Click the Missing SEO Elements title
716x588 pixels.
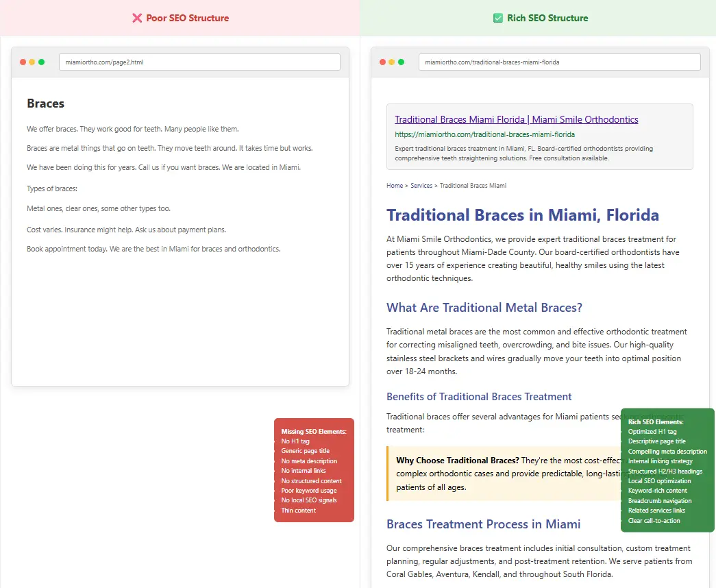(x=314, y=431)
